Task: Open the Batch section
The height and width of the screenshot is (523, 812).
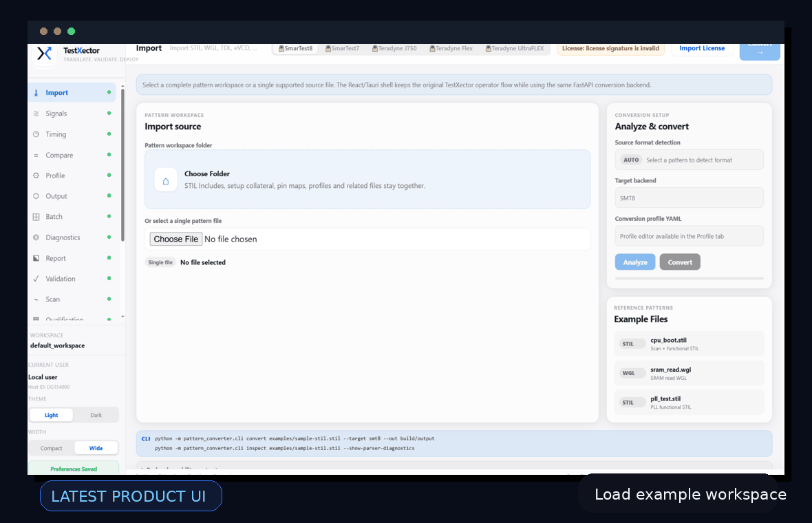Action: tap(72, 217)
